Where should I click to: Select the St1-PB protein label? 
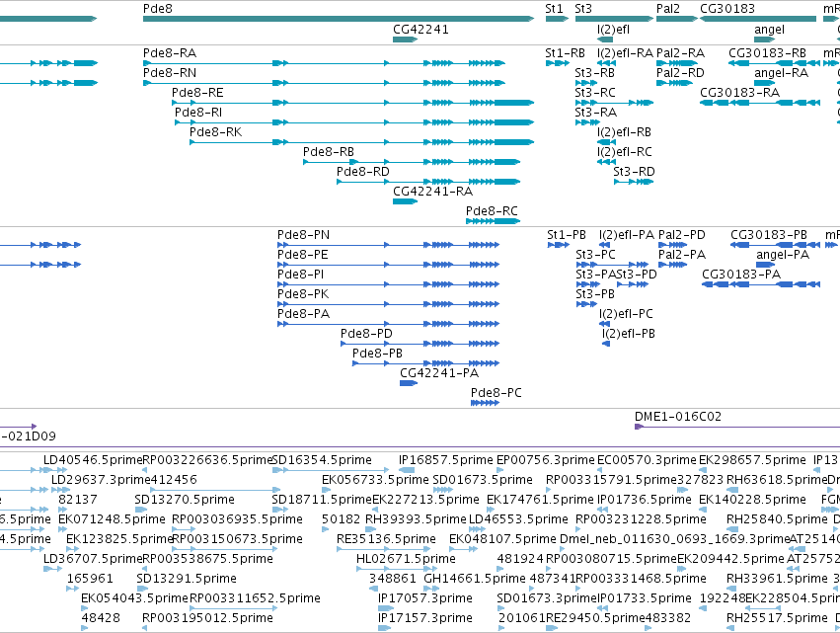567,235
